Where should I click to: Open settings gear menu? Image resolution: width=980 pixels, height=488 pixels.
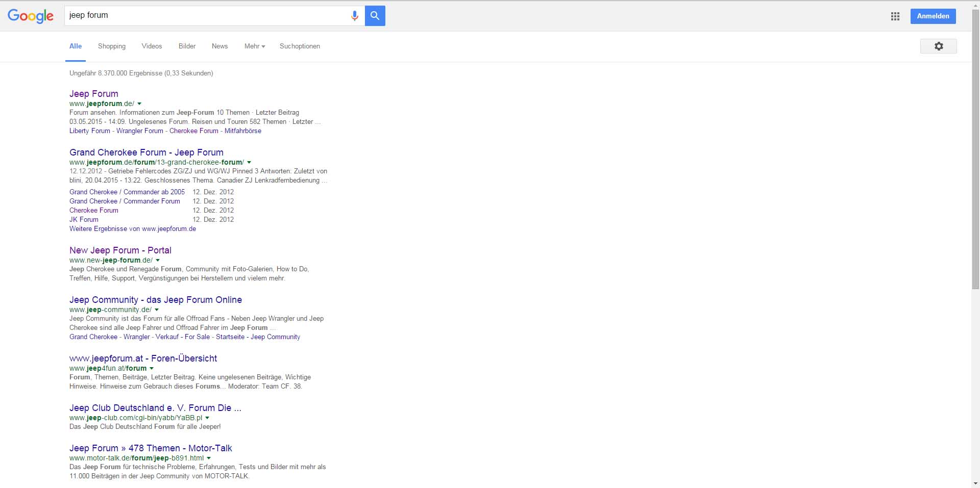[x=938, y=46]
